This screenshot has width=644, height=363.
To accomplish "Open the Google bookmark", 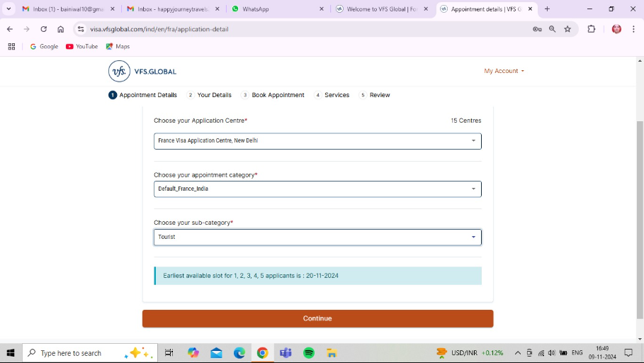I will 45,47.
